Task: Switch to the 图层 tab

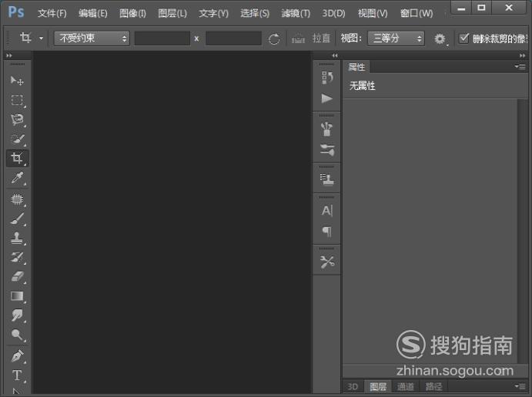Action: pyautogui.click(x=378, y=386)
